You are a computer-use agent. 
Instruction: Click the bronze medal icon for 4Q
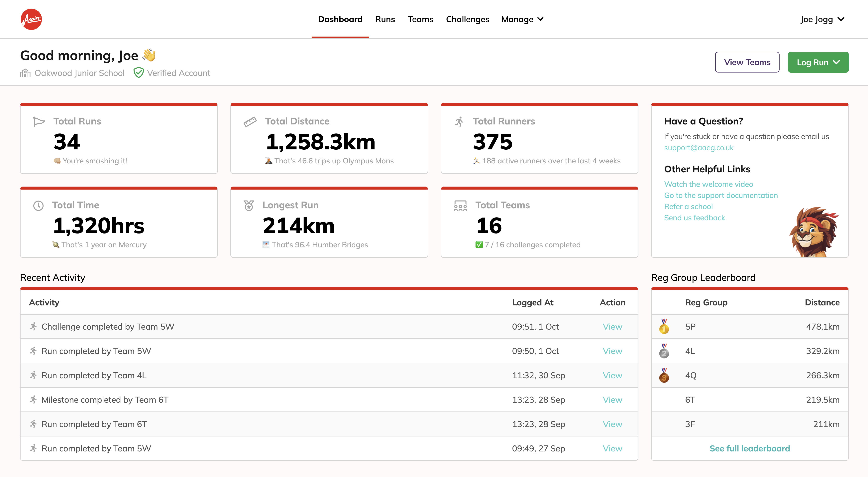pos(664,375)
